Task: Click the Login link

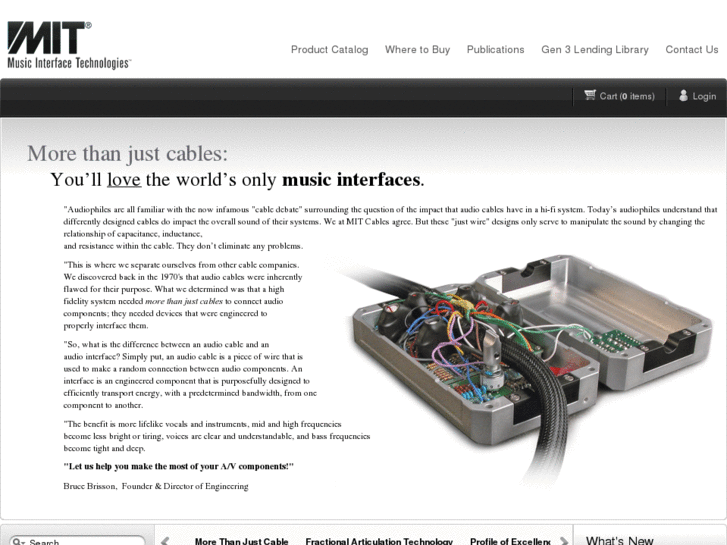Action: pyautogui.click(x=704, y=96)
